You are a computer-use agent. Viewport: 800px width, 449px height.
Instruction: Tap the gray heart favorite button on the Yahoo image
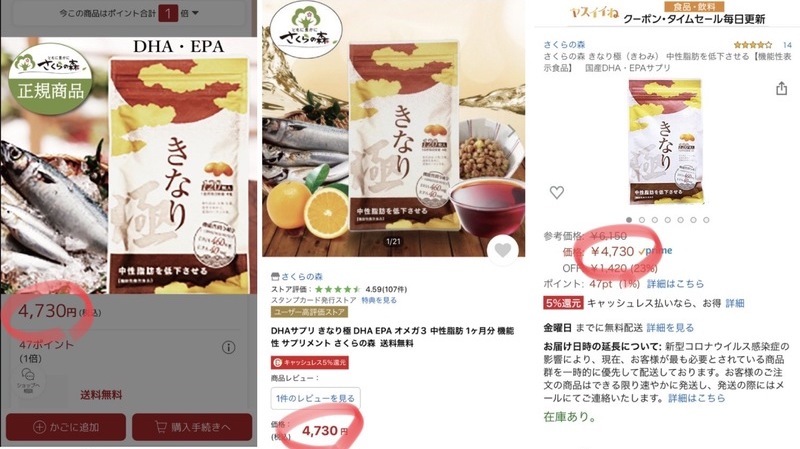click(x=503, y=250)
